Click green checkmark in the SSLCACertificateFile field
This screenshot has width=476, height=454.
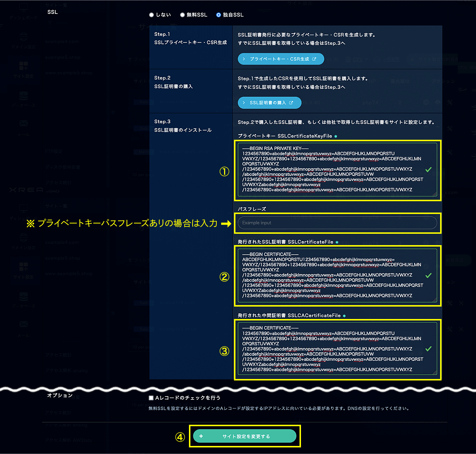(428, 349)
